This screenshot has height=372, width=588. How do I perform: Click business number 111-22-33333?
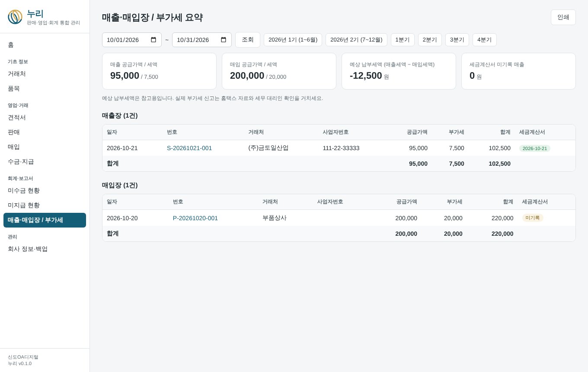[x=341, y=148]
